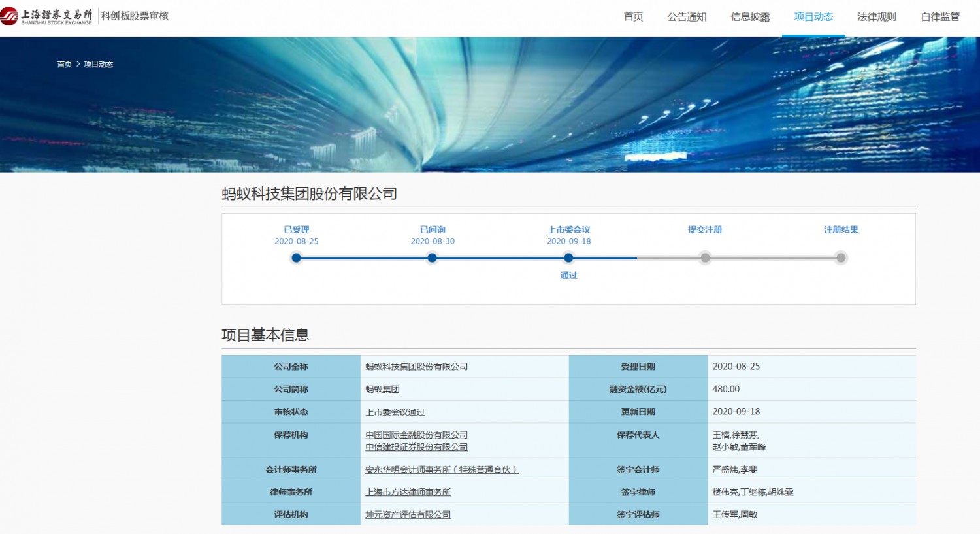Click the 签字律师 header cell
Viewport: 980px width, 534px height.
[x=638, y=492]
